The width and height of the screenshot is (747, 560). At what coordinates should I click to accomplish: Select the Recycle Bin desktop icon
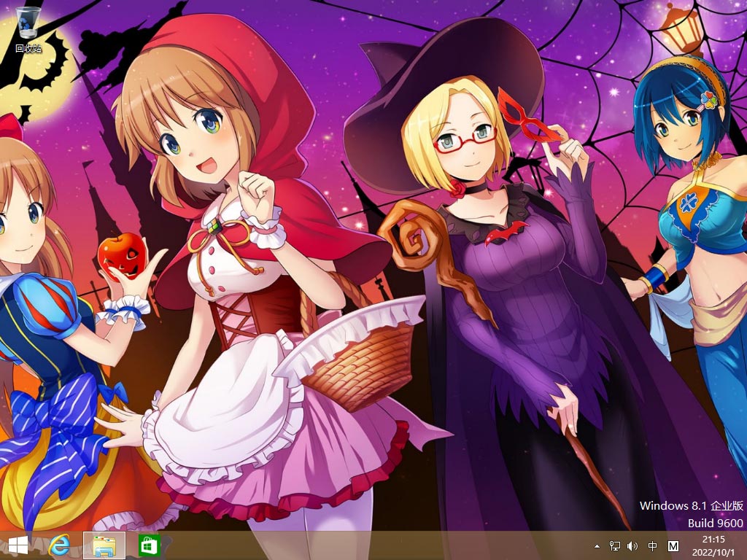(29, 23)
